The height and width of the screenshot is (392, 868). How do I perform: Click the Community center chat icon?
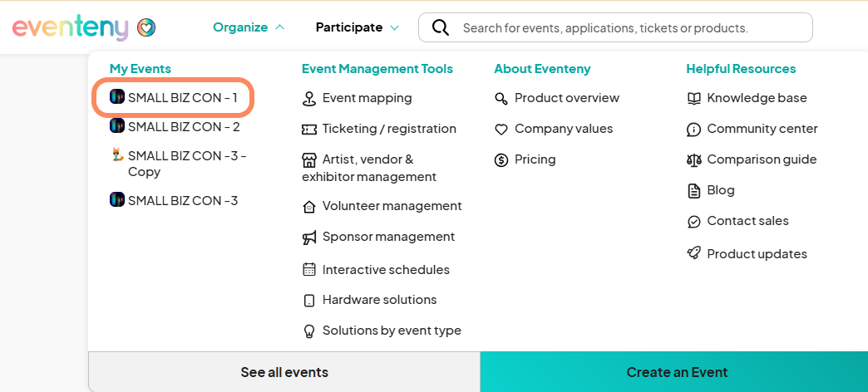tap(693, 130)
